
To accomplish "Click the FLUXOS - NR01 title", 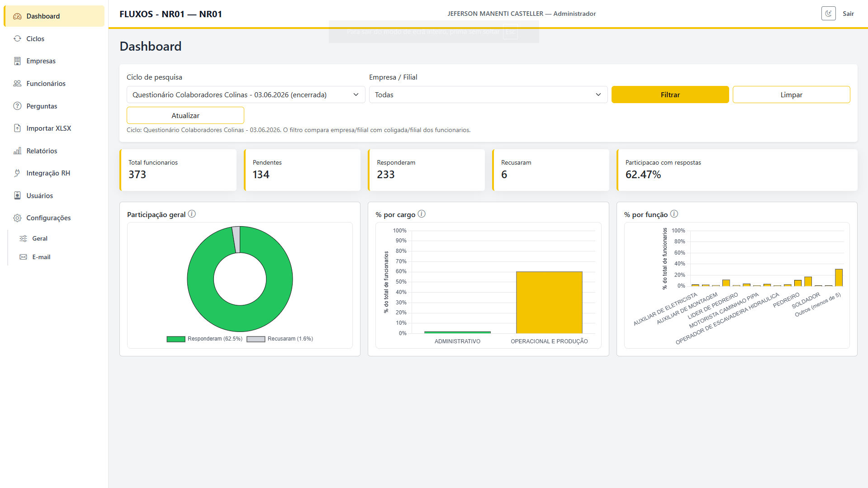I will pyautogui.click(x=171, y=14).
